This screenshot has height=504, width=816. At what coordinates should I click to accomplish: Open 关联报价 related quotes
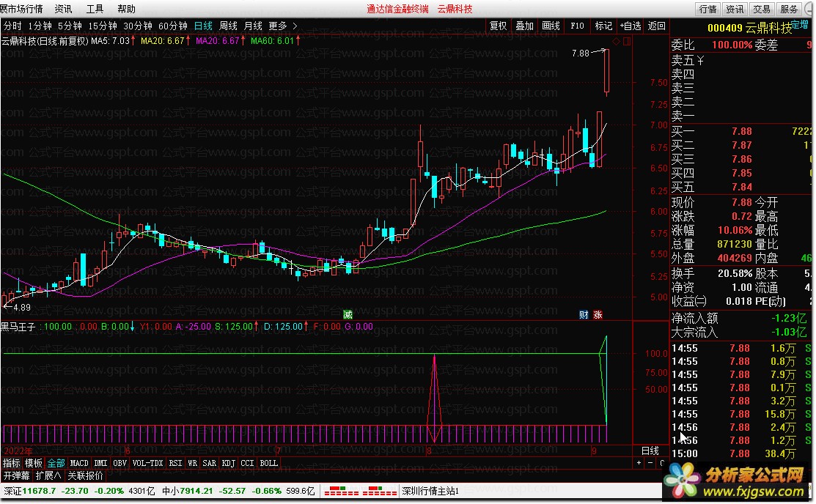pos(85,476)
